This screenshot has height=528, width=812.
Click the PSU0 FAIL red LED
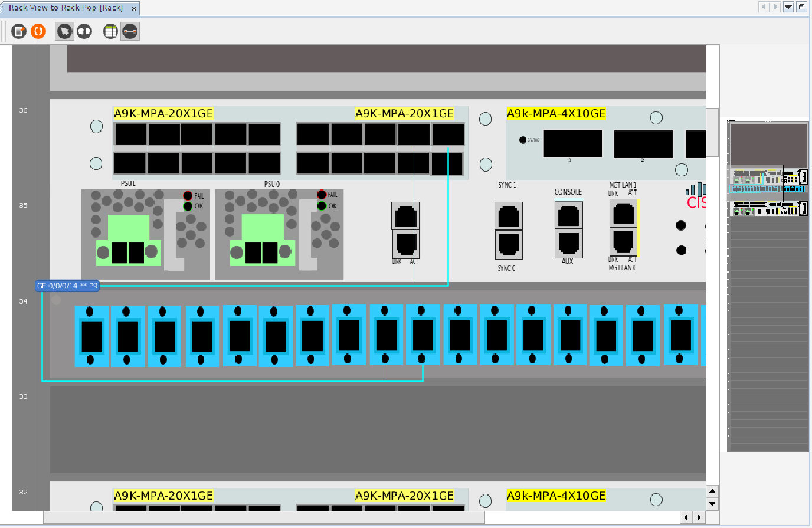tap(322, 195)
